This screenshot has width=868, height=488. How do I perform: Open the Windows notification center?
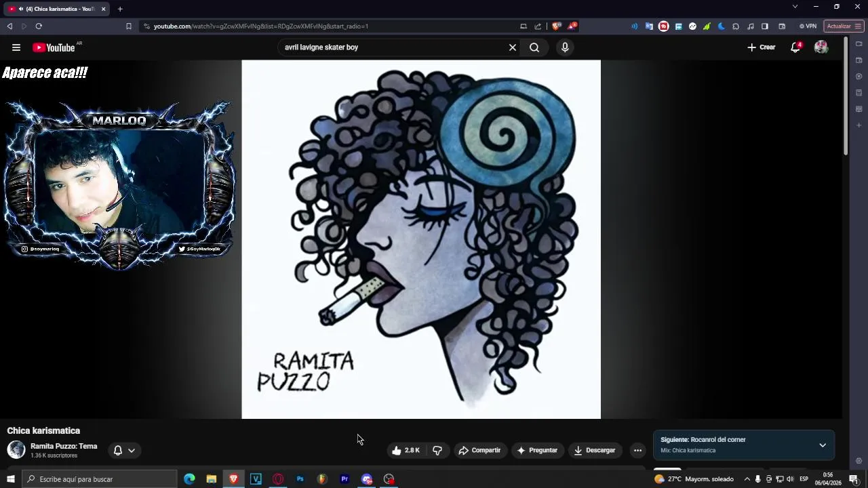click(854, 479)
